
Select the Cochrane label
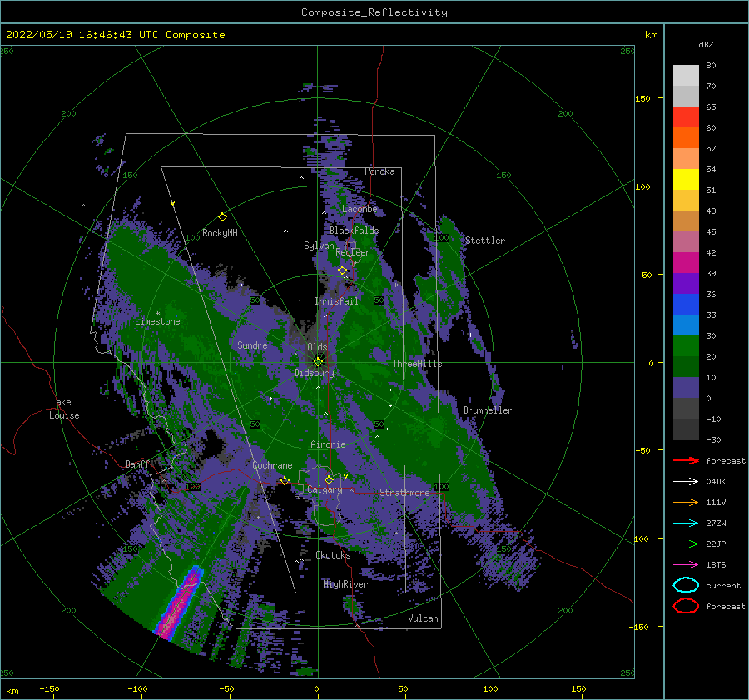[x=272, y=465]
